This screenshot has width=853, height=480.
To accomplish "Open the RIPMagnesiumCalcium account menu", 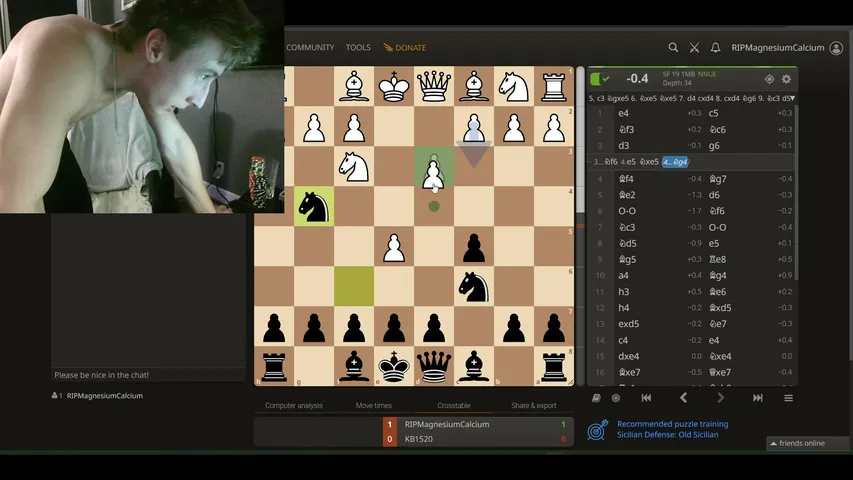I will coord(777,48).
